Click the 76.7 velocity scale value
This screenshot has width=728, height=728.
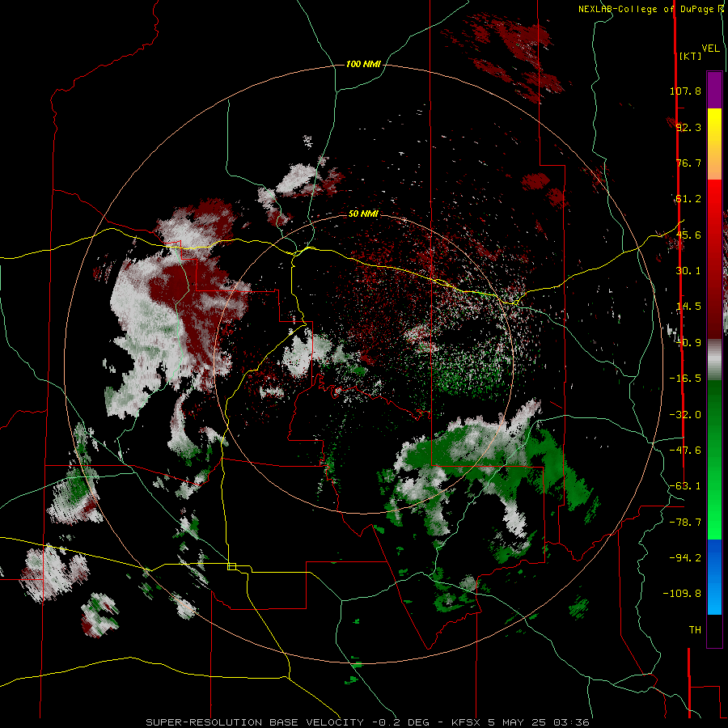(688, 163)
